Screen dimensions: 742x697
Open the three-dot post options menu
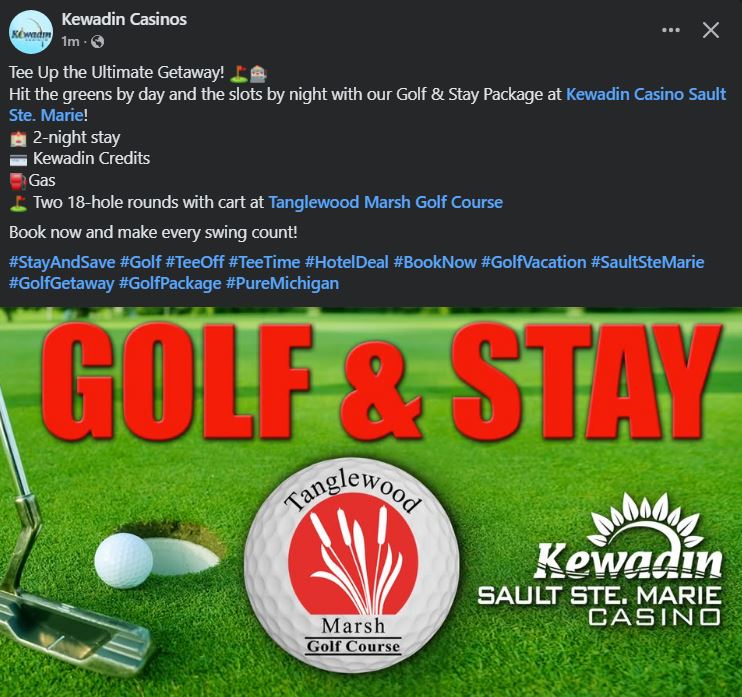coord(671,30)
